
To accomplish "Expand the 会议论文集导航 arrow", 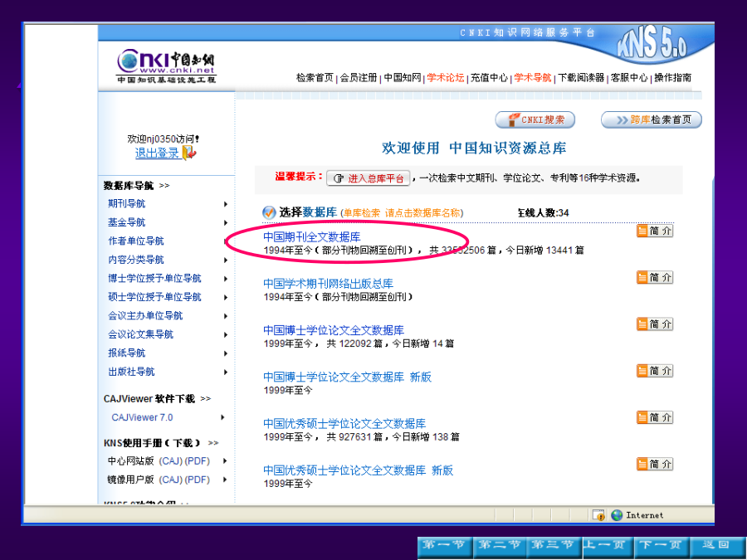I will [x=226, y=335].
